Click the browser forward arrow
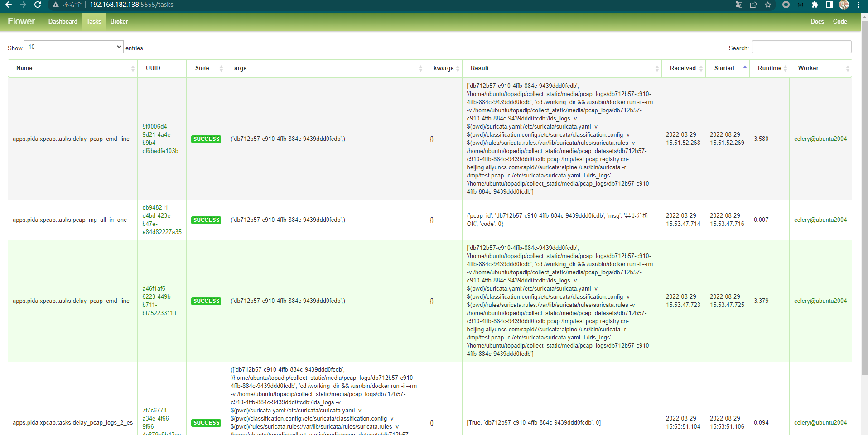This screenshot has height=435, width=868. point(23,5)
